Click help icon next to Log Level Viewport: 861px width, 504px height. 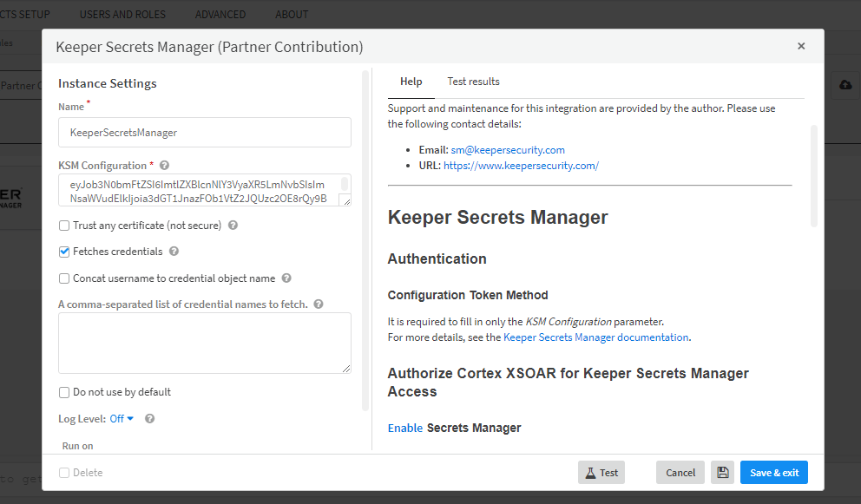(x=149, y=419)
